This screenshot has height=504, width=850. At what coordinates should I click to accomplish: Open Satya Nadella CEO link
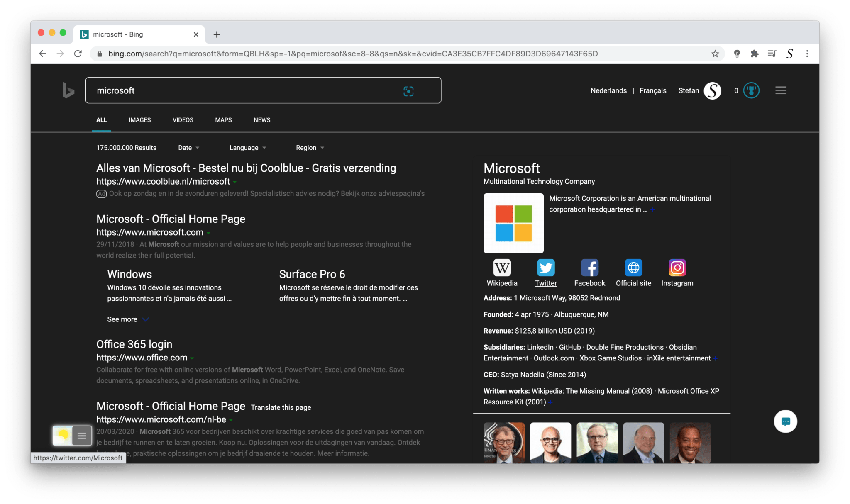click(522, 375)
